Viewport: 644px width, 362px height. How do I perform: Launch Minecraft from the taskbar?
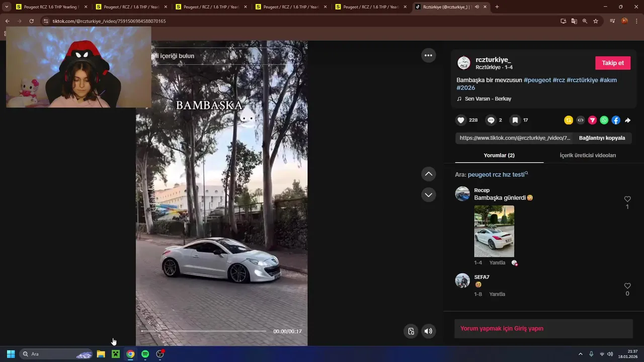[x=115, y=354]
